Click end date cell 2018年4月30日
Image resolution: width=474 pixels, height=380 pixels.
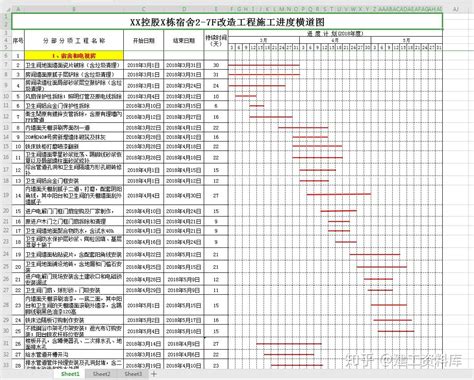tap(184, 195)
